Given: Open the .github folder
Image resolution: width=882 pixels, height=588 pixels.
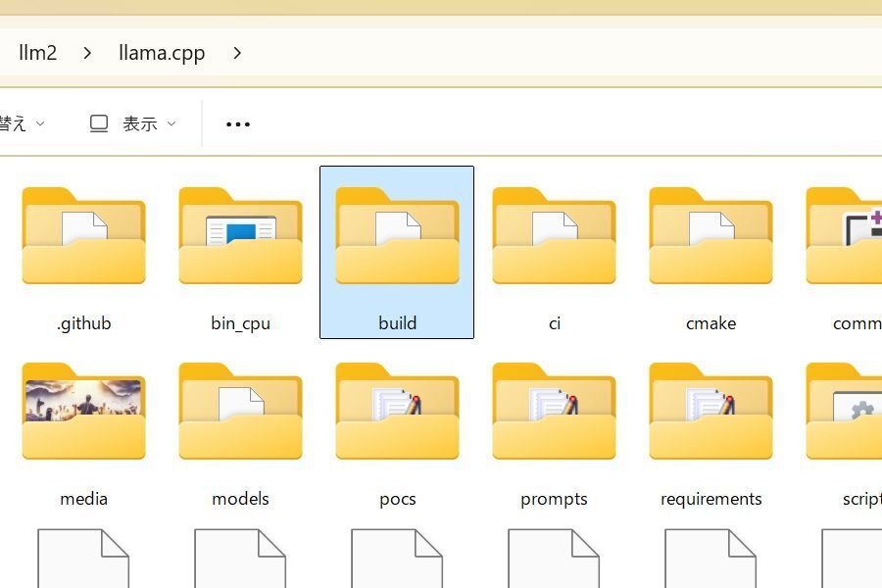Looking at the screenshot, I should tap(84, 236).
